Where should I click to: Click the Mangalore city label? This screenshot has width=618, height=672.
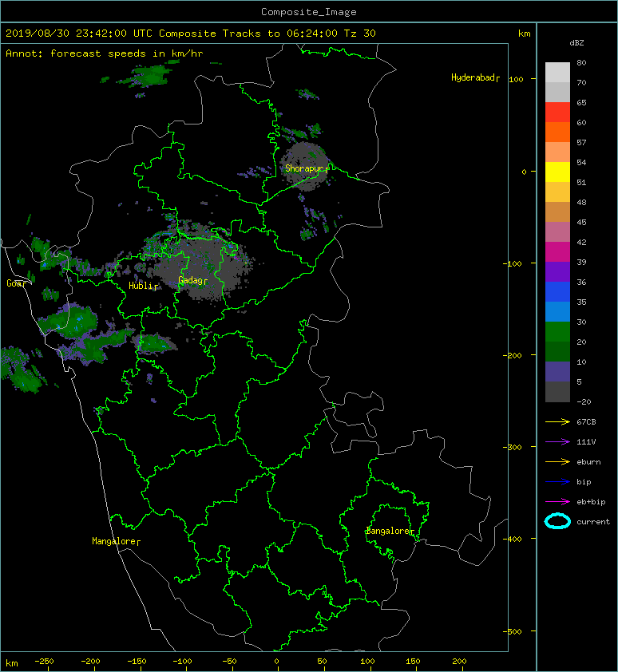click(116, 541)
